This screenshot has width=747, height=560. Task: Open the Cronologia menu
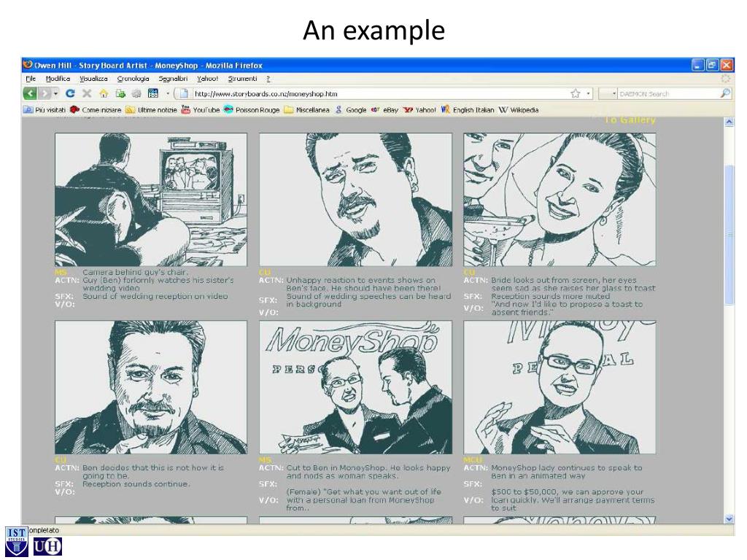point(133,79)
